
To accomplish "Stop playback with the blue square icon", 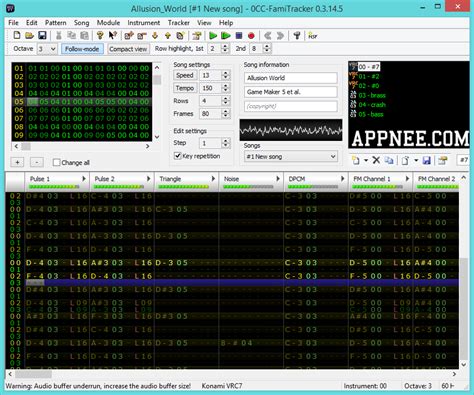I will [239, 35].
